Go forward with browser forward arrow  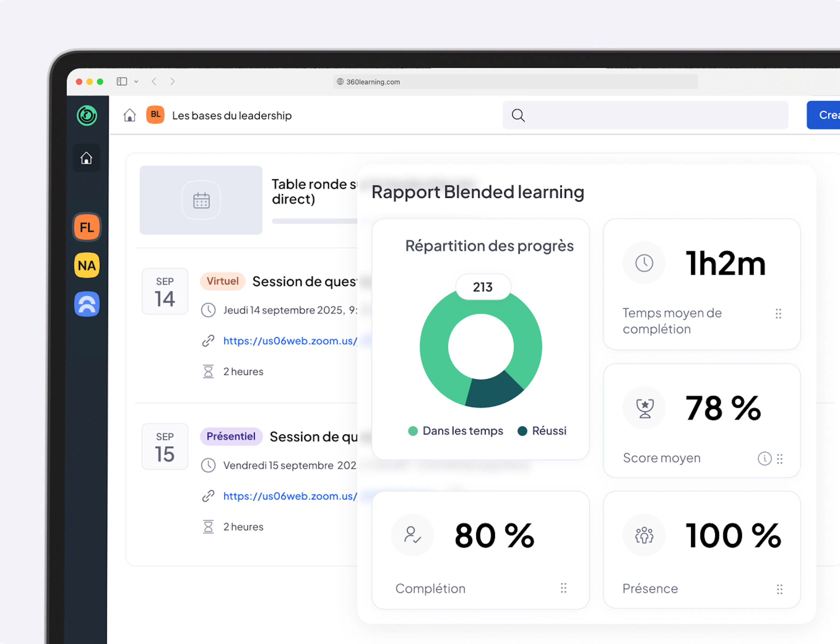172,81
